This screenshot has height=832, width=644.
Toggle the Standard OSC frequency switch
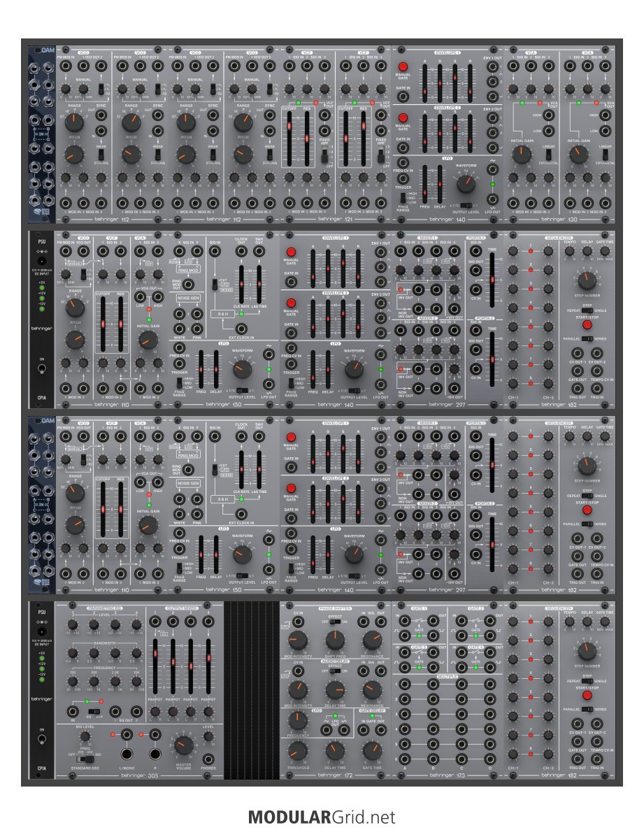coord(85,758)
